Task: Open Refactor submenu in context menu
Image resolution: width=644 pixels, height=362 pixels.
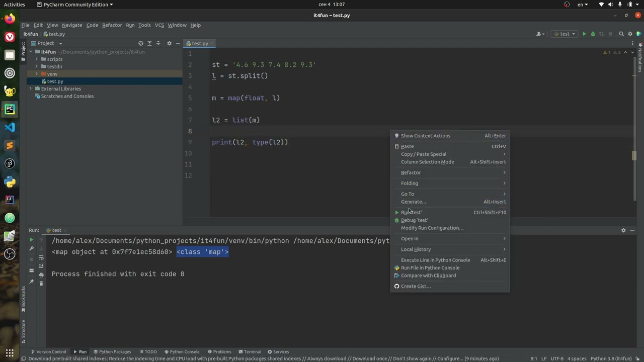Action: tap(450, 172)
